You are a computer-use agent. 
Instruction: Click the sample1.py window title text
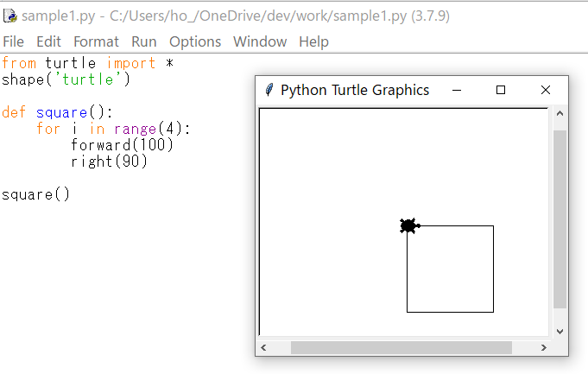click(x=236, y=16)
